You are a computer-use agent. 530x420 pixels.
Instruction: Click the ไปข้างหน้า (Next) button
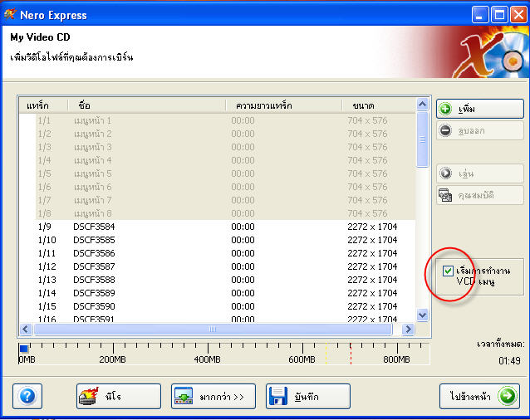click(479, 396)
